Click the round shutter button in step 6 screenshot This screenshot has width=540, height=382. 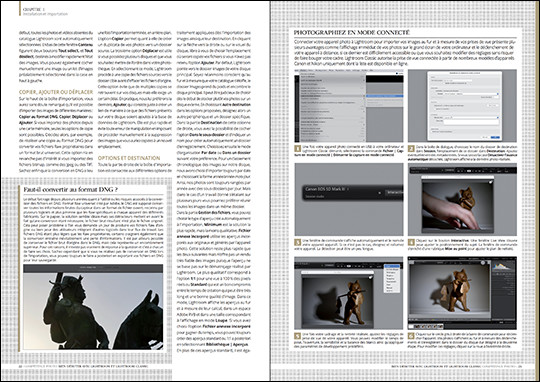point(484,263)
